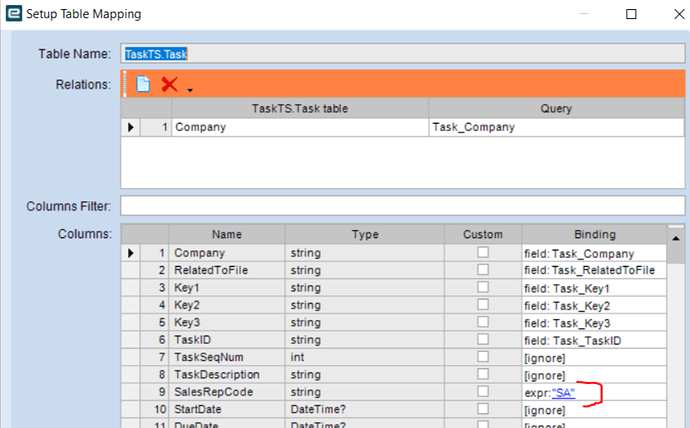Select binding field: Task_Key2
Viewport: 690px width, 428px height.
[595, 305]
